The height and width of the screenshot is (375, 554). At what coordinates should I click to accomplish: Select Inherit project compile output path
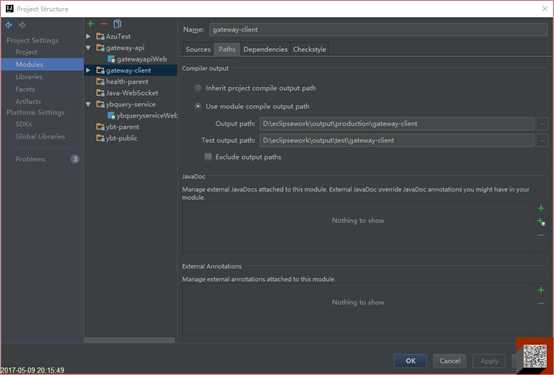pos(198,88)
